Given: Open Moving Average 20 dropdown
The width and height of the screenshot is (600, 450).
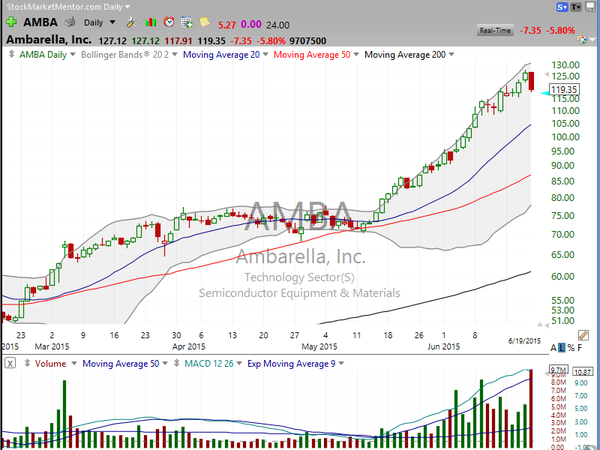Looking at the screenshot, I should point(266,55).
